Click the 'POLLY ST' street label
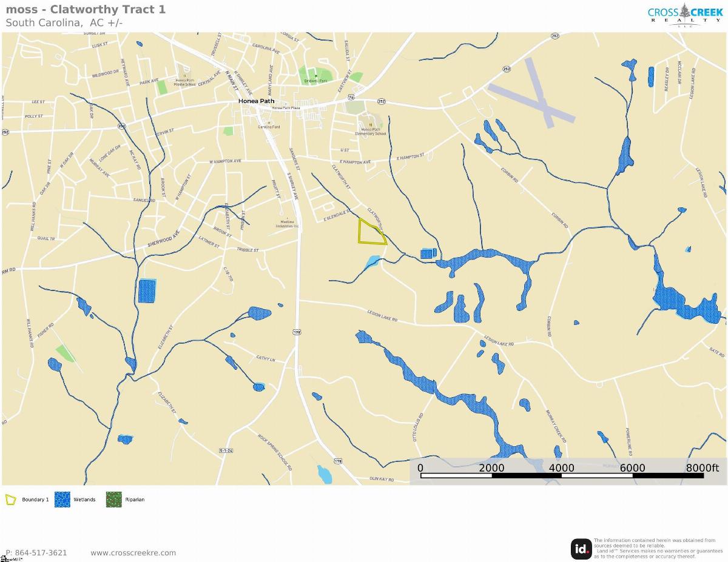This screenshot has width=728, height=562. tap(34, 116)
